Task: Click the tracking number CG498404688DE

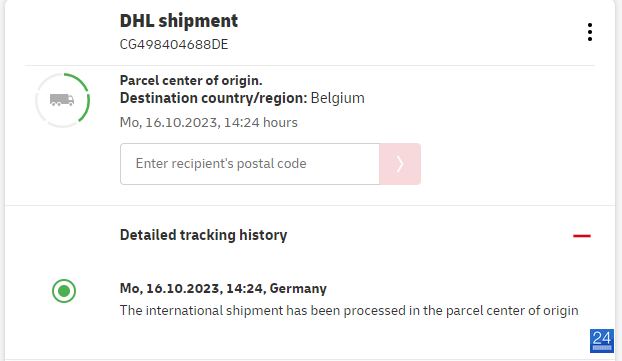Action: click(174, 44)
